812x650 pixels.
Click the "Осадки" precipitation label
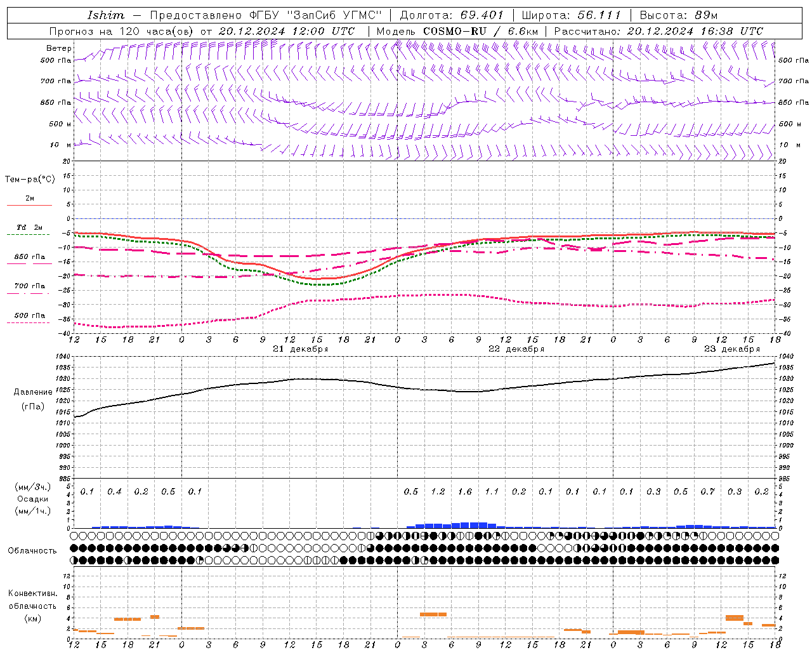click(x=33, y=499)
